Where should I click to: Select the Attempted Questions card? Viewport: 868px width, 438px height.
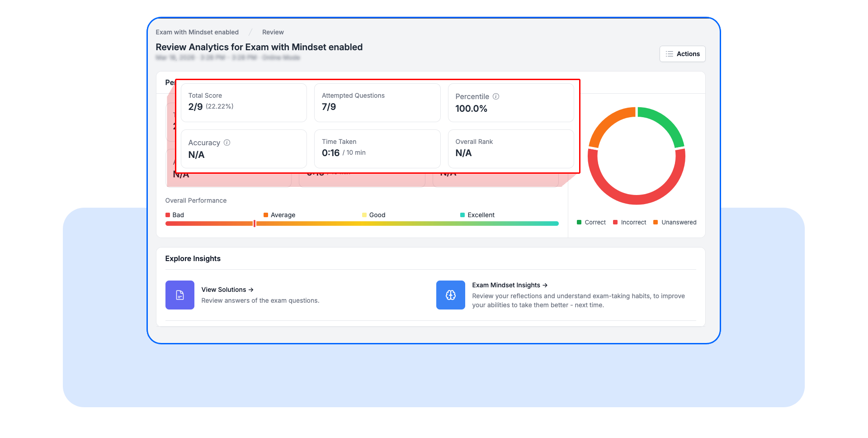377,103
